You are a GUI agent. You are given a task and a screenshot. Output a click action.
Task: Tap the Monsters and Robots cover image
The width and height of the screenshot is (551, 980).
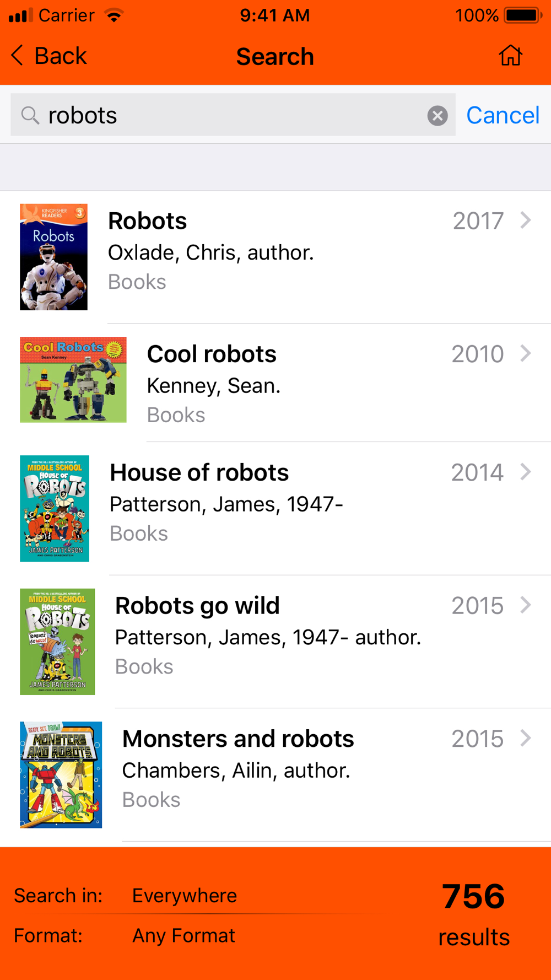coord(61,775)
